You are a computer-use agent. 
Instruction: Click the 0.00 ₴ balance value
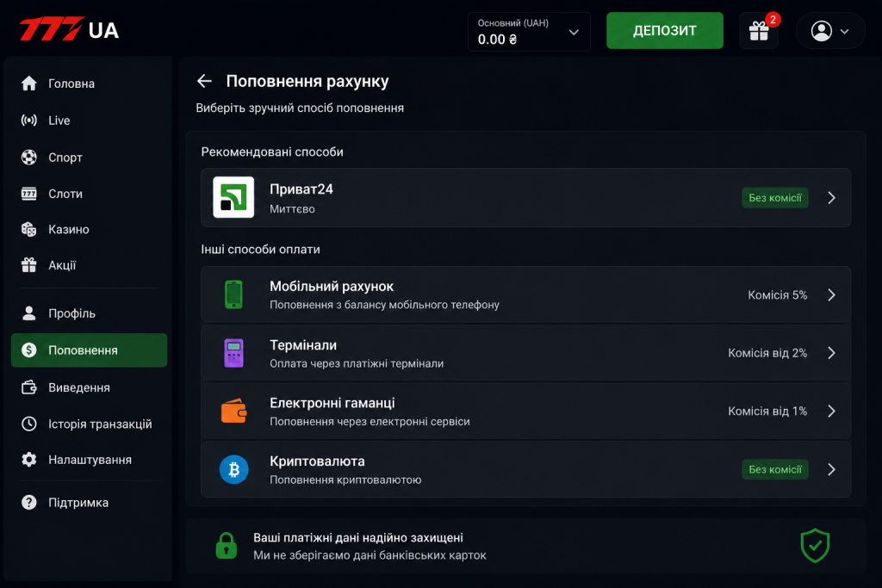point(497,40)
